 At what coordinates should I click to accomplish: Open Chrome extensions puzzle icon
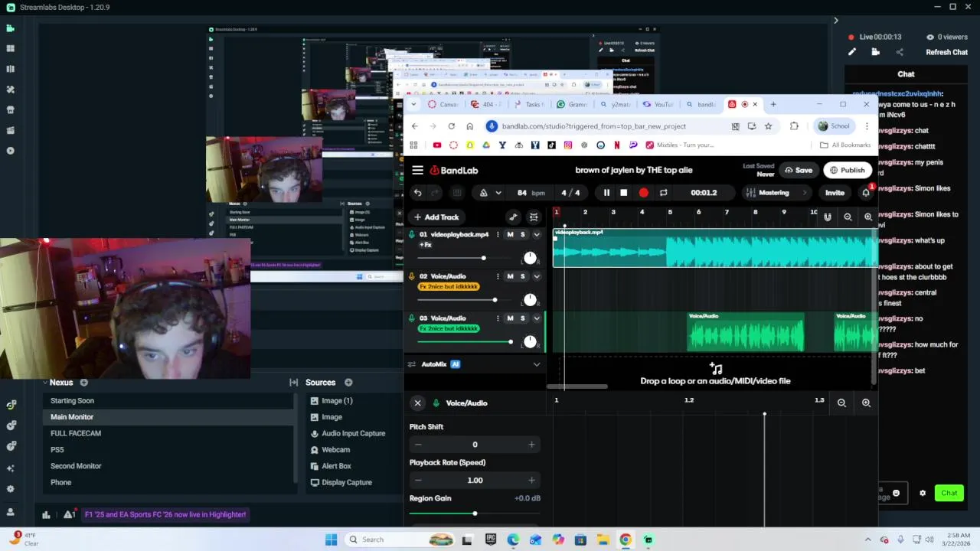[794, 126]
